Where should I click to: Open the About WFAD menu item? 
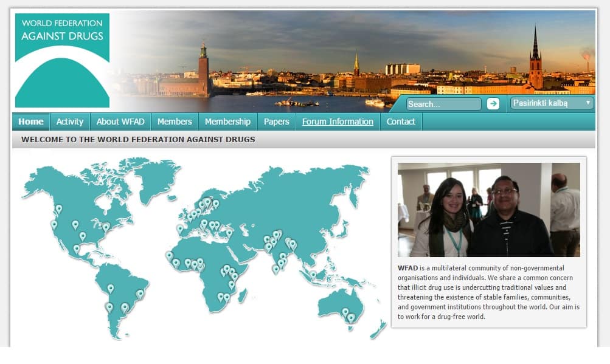[120, 122]
